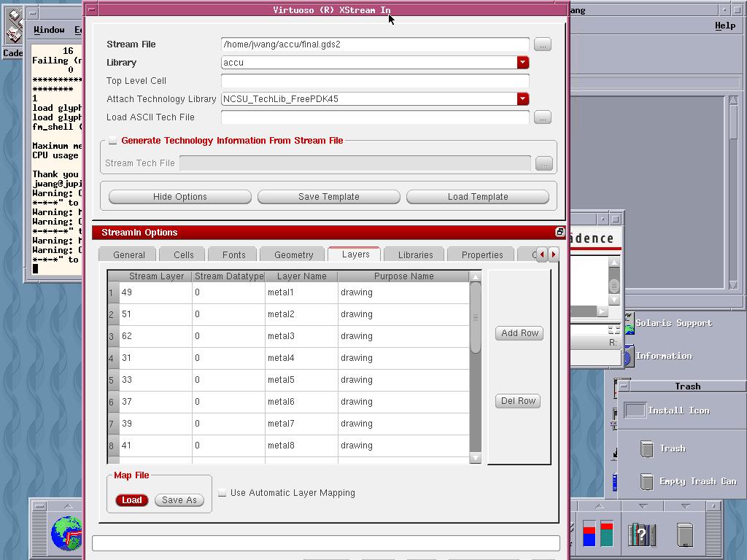Click into the Load ASCII Tech File field
Image resolution: width=747 pixels, height=560 pixels.
[x=375, y=117]
